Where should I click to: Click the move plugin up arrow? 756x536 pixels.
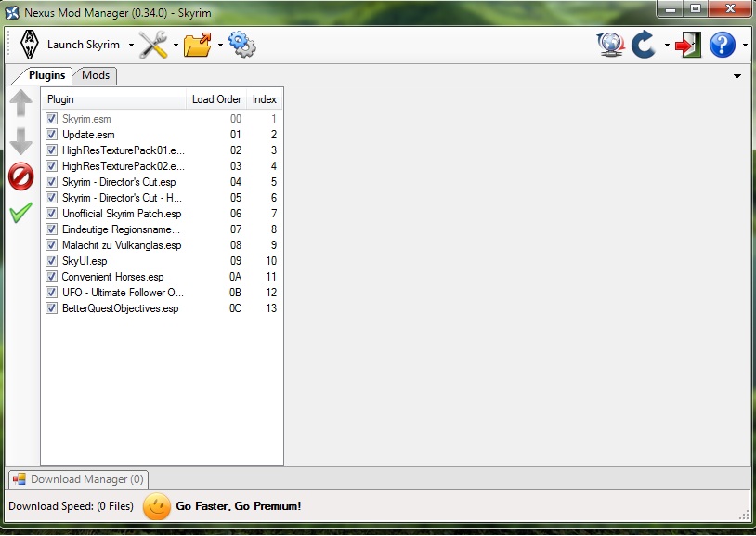(x=20, y=104)
